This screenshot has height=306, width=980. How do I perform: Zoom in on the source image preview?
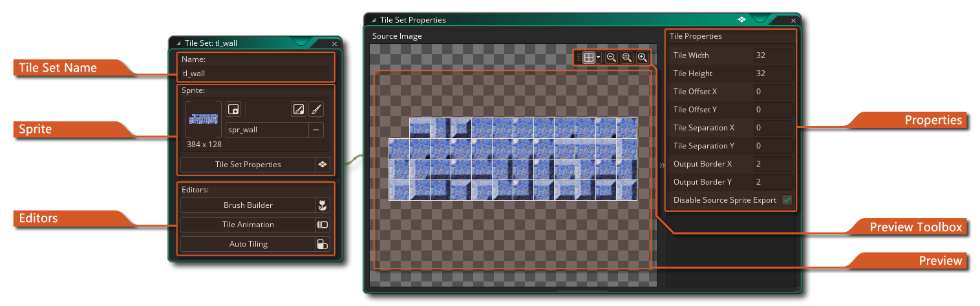pyautogui.click(x=642, y=57)
